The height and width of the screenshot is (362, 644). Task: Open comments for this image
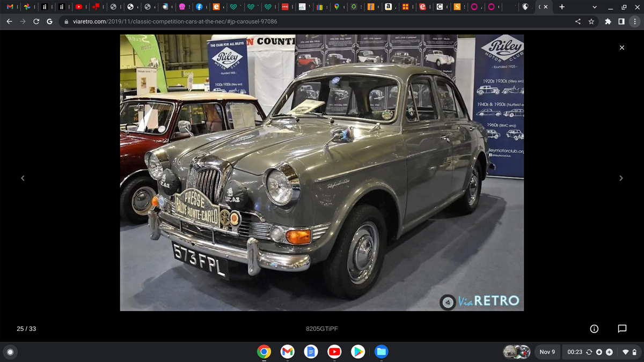(x=621, y=329)
